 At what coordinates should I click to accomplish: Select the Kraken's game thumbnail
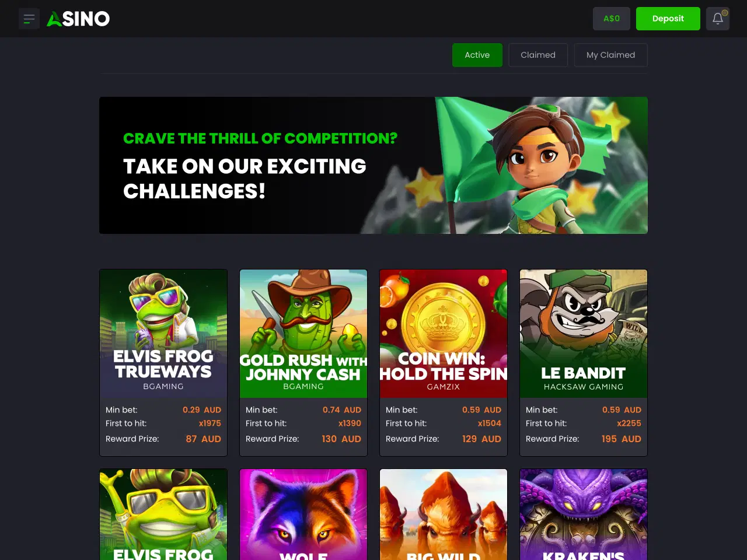[584, 514]
